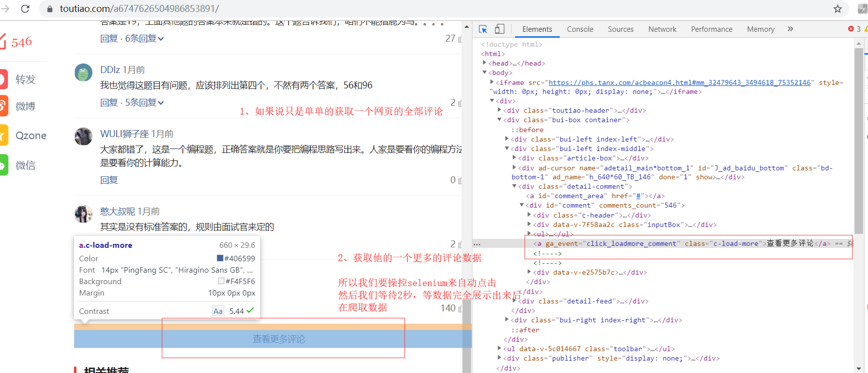Expand the bui-left index-left div node
The width and height of the screenshot is (868, 373).
point(507,139)
